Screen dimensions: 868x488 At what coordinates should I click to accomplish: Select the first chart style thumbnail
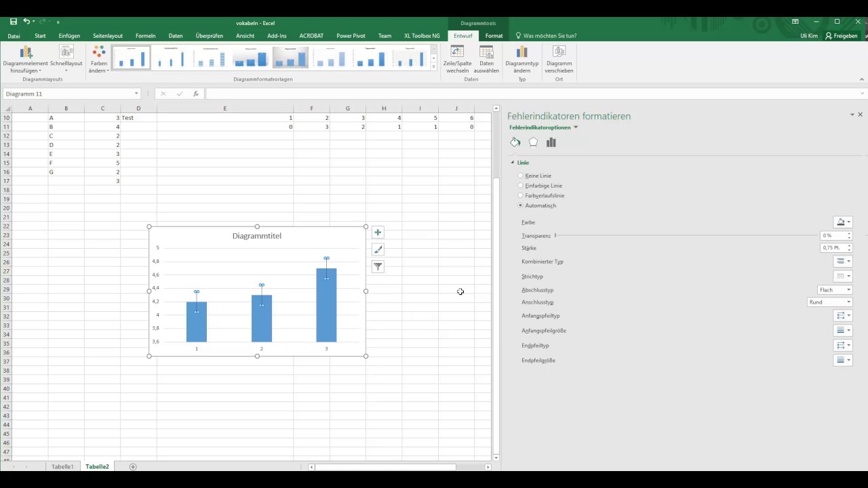coord(130,58)
